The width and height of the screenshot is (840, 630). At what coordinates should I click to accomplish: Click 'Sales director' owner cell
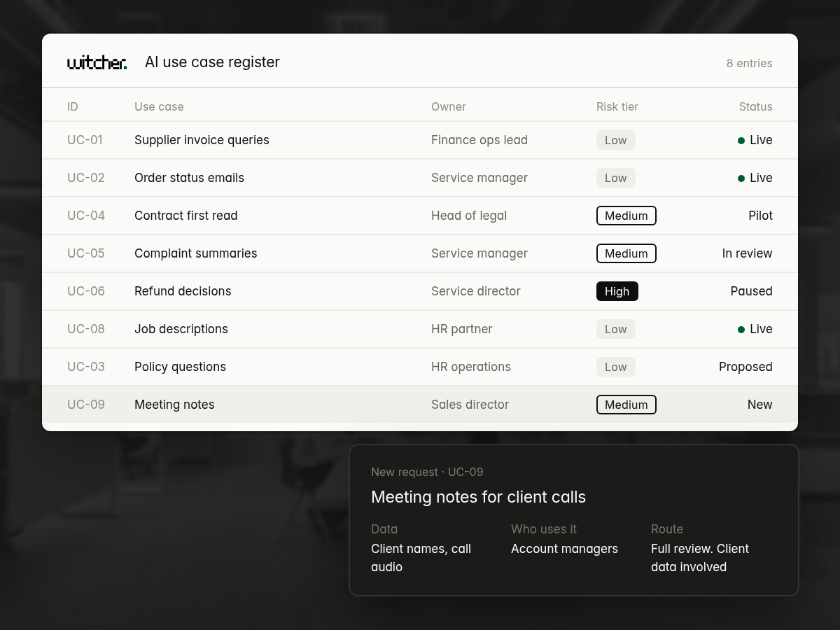470,405
